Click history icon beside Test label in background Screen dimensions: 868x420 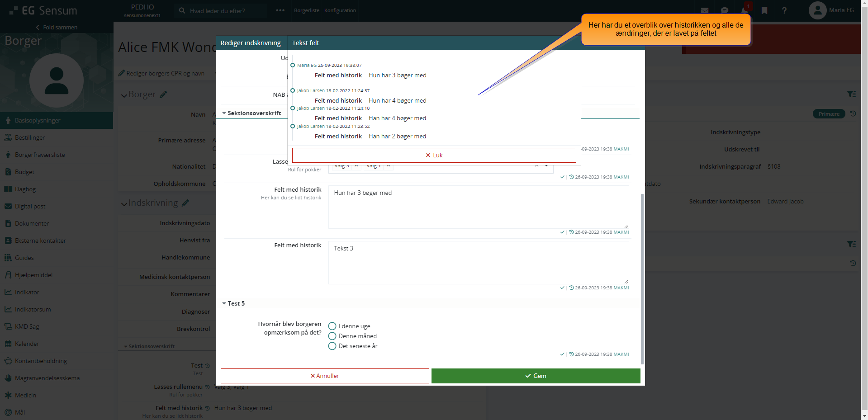pyautogui.click(x=207, y=366)
